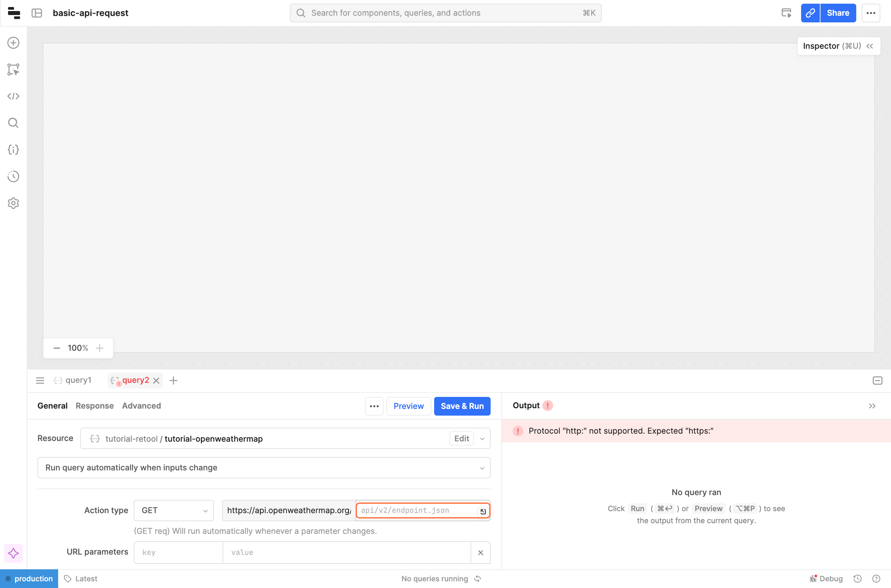Open the Release history clock icon in sidebar
Screen dimensions: 891x588
[13, 176]
